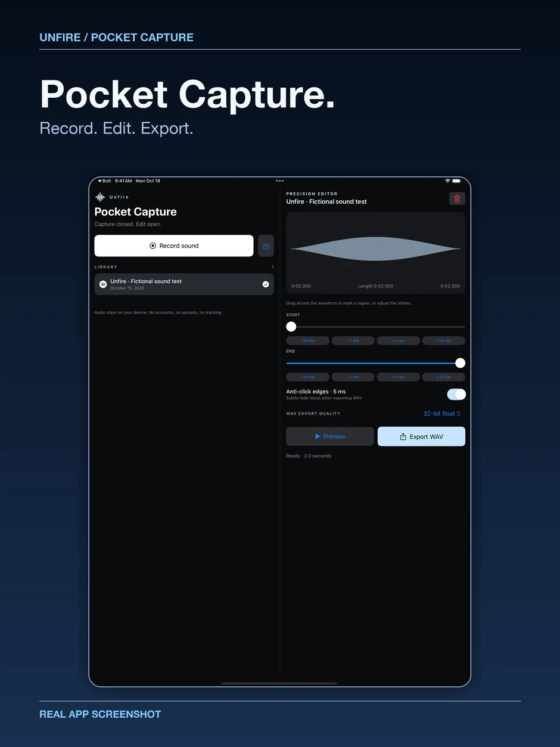Nudge START by +1 ms
Screen dimensions: 560x747
pyautogui.click(x=399, y=340)
